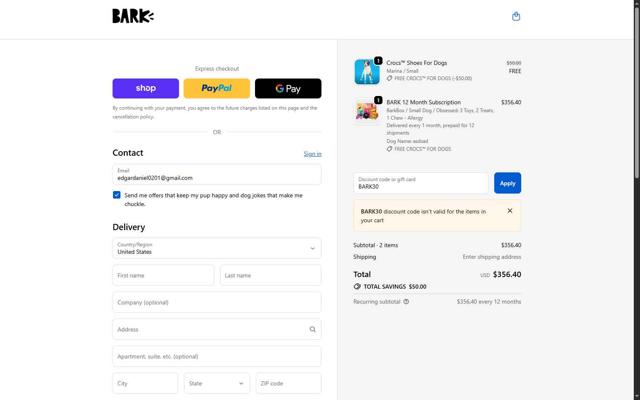
Task: Focus the Email input field
Action: [x=216, y=175]
